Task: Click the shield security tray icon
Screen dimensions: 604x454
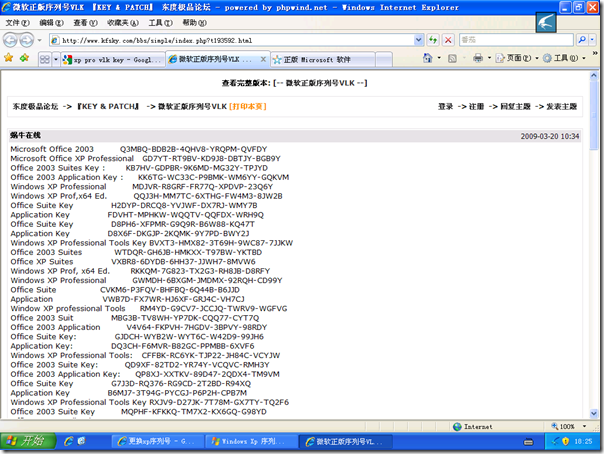Action: tap(565, 441)
